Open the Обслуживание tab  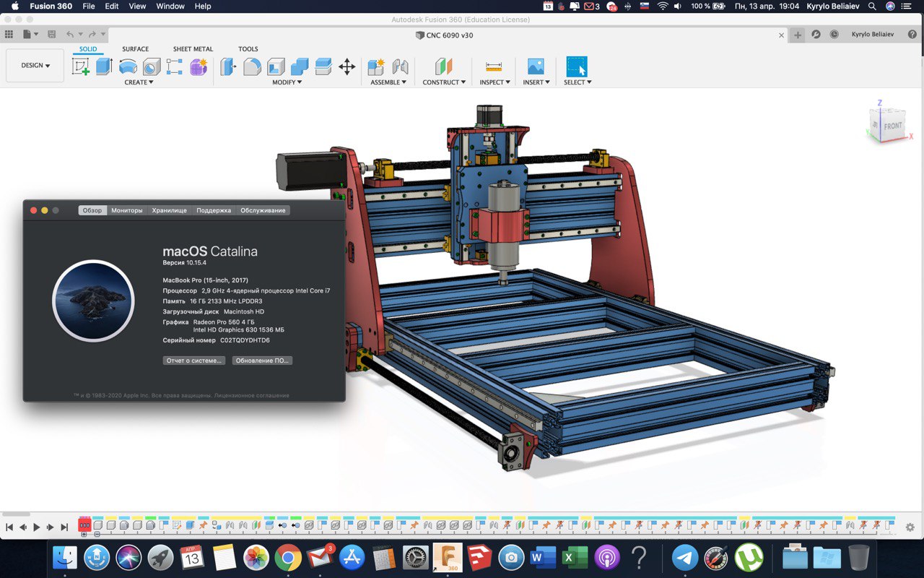[263, 210]
